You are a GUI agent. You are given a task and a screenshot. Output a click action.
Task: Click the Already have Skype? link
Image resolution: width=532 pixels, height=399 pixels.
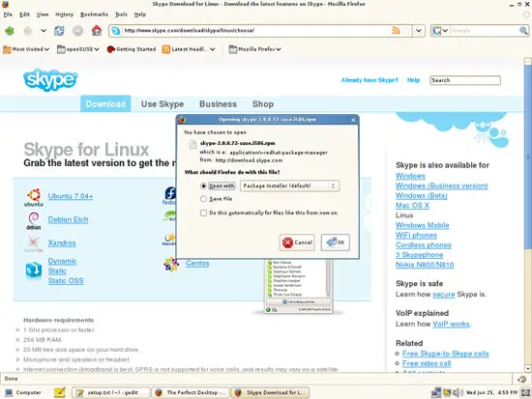coord(369,80)
